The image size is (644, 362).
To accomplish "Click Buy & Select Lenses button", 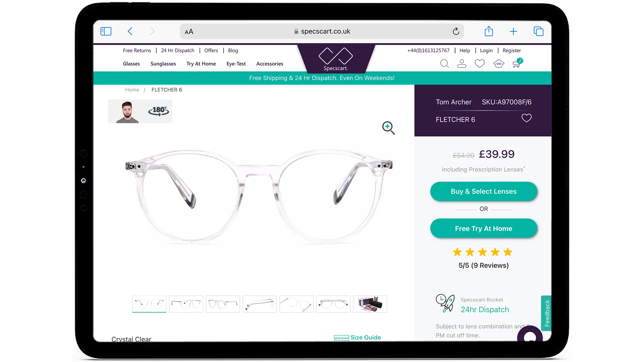I will point(484,191).
